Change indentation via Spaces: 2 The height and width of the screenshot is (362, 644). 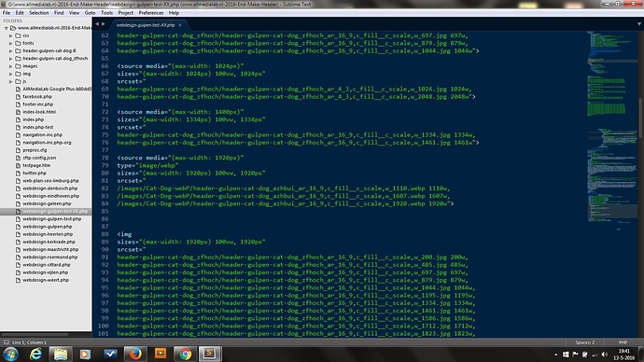585,342
